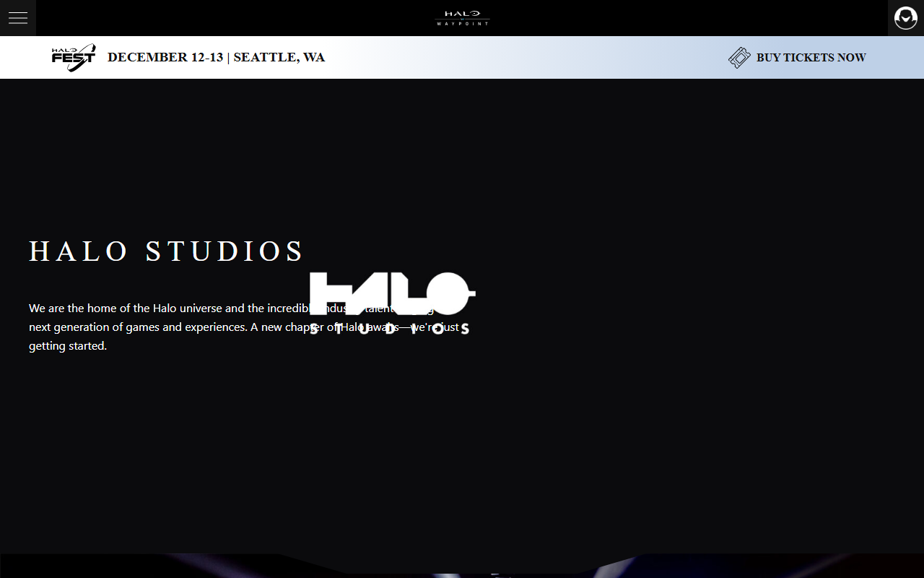Image resolution: width=924 pixels, height=578 pixels.
Task: Open the profile avatar helmet icon
Action: [x=906, y=18]
